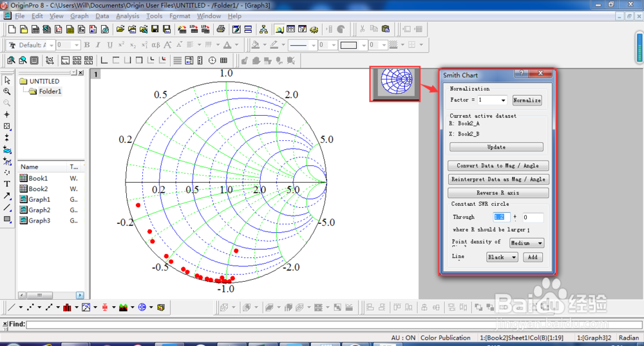Open the Default font name dropdown
Screen dimensions: 644x346
click(x=52, y=45)
